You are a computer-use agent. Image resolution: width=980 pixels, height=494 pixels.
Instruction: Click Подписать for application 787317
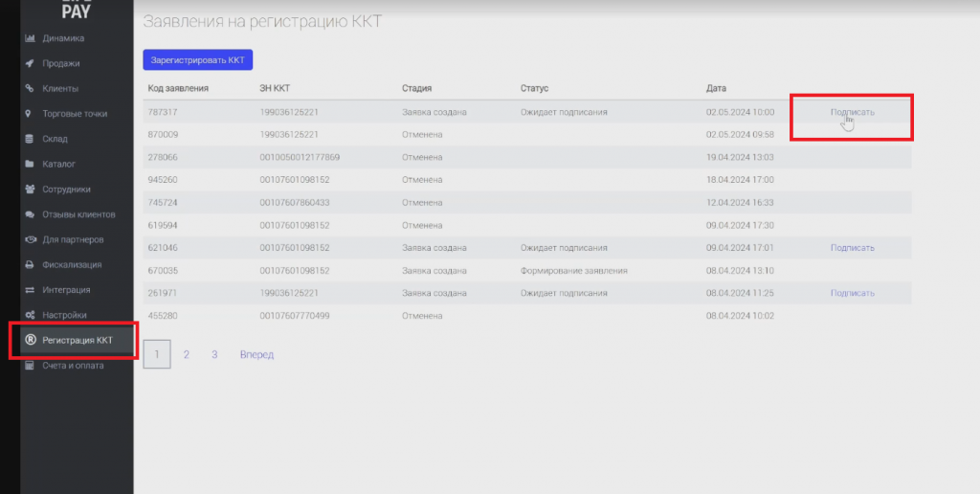click(853, 112)
